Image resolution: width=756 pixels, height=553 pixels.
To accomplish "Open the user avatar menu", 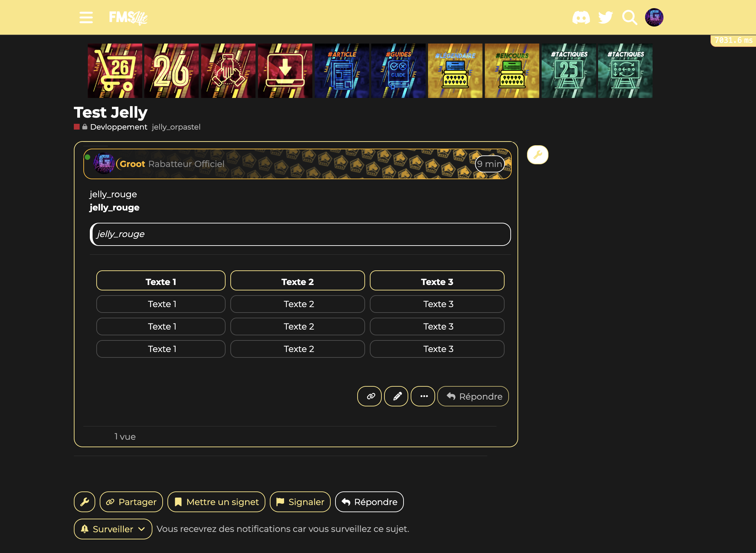I will pyautogui.click(x=654, y=17).
